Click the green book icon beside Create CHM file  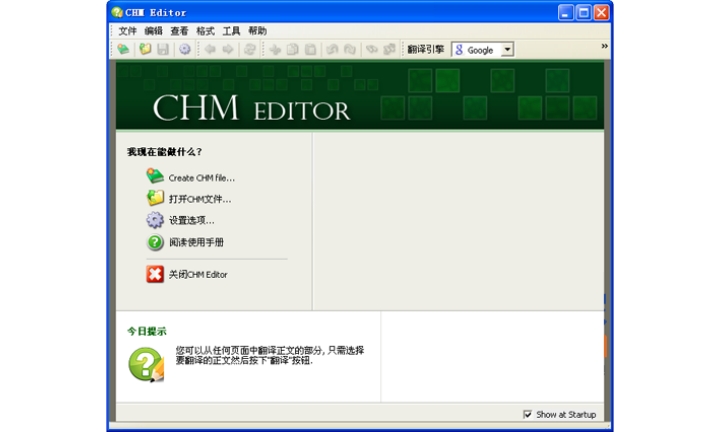pos(155,176)
